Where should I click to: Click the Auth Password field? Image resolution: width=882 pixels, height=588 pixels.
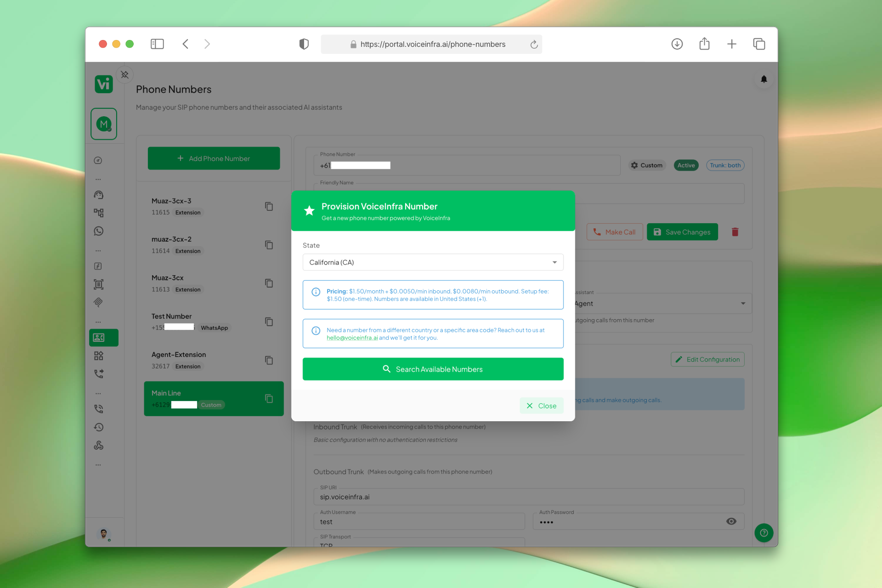click(639, 521)
